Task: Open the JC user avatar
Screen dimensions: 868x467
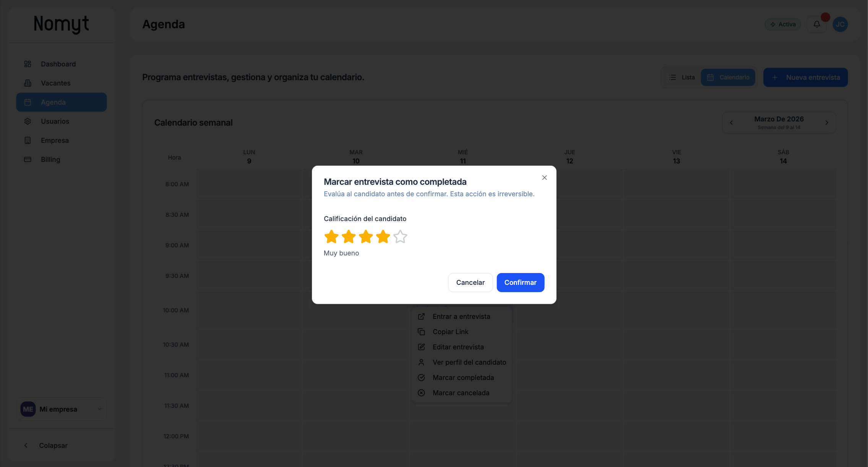Action: coord(840,24)
